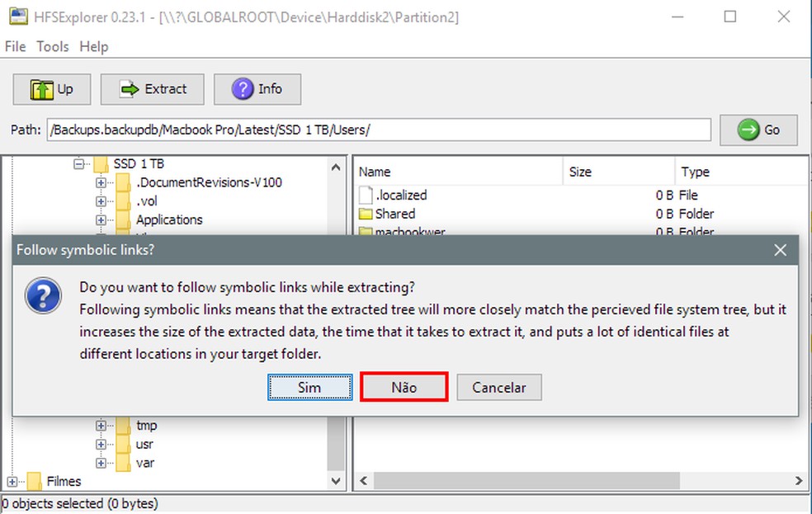Image resolution: width=812 pixels, height=514 pixels.
Task: Close the Follow symbolic links dialog
Action: click(781, 250)
